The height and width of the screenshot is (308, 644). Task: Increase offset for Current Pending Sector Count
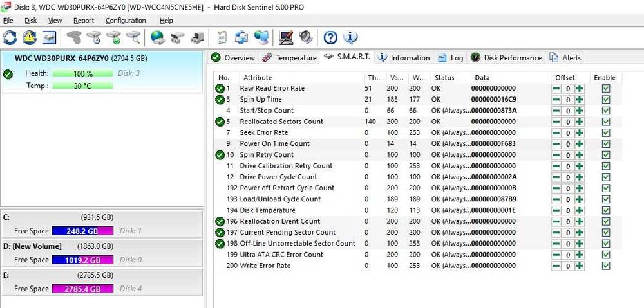(580, 233)
